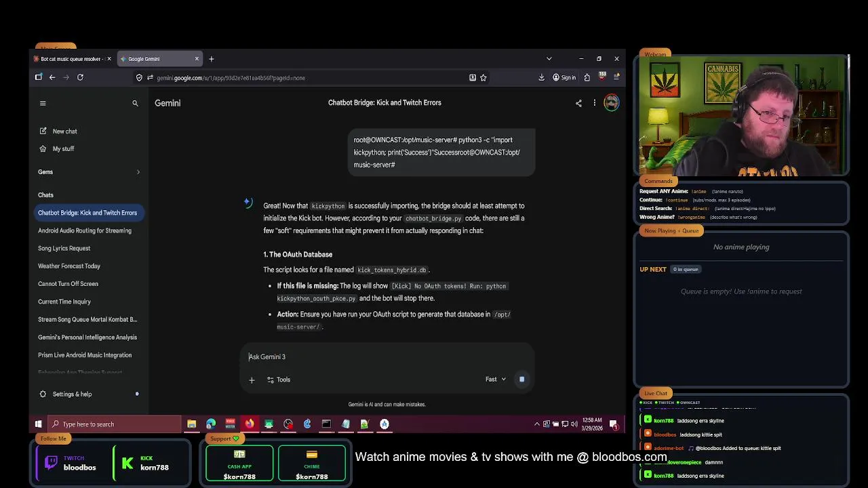Viewport: 868px width, 488px height.
Task: Open the Tools menu in prompt box
Action: [x=279, y=380]
